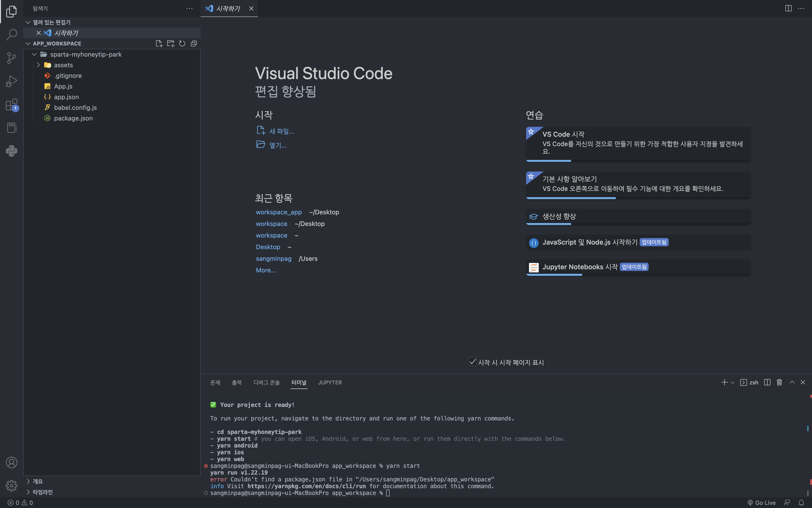This screenshot has height=508, width=812.
Task: Click the More... recent items link
Action: pyautogui.click(x=266, y=270)
